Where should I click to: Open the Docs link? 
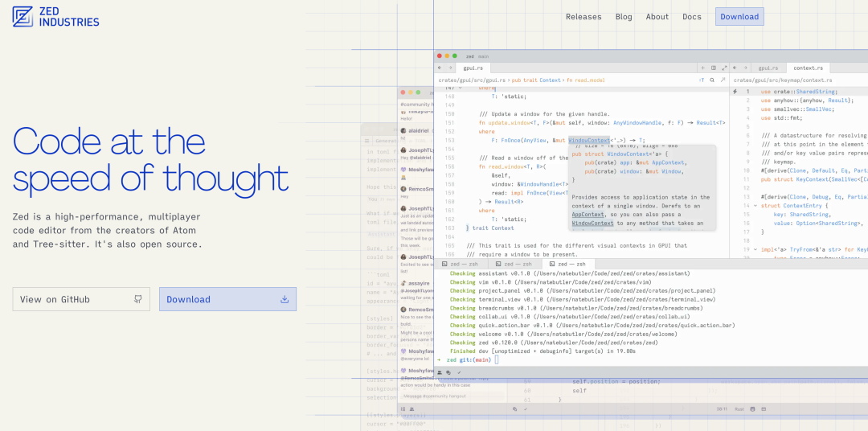click(691, 17)
